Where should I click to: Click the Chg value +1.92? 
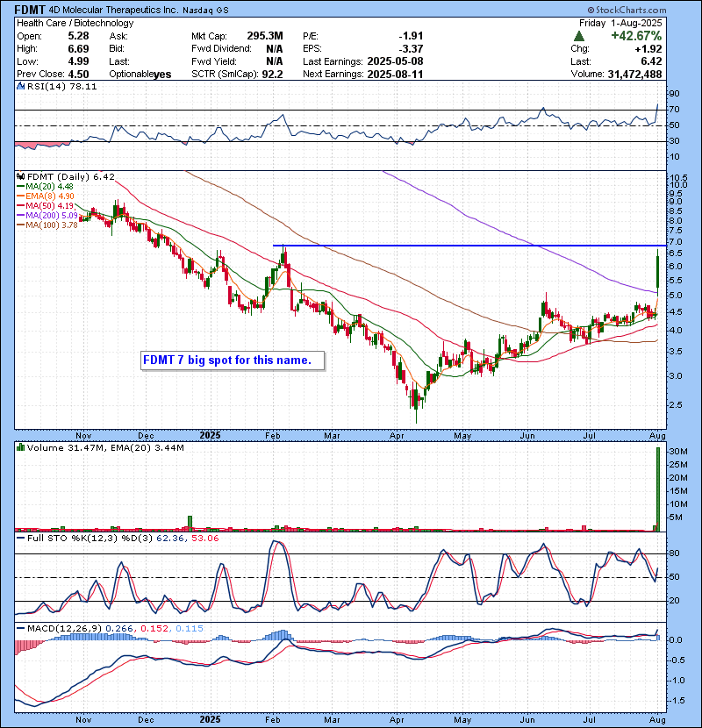click(649, 48)
